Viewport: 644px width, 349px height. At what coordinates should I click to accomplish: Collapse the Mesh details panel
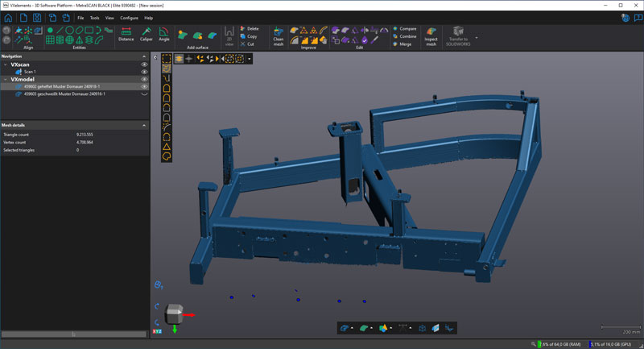[x=144, y=125]
